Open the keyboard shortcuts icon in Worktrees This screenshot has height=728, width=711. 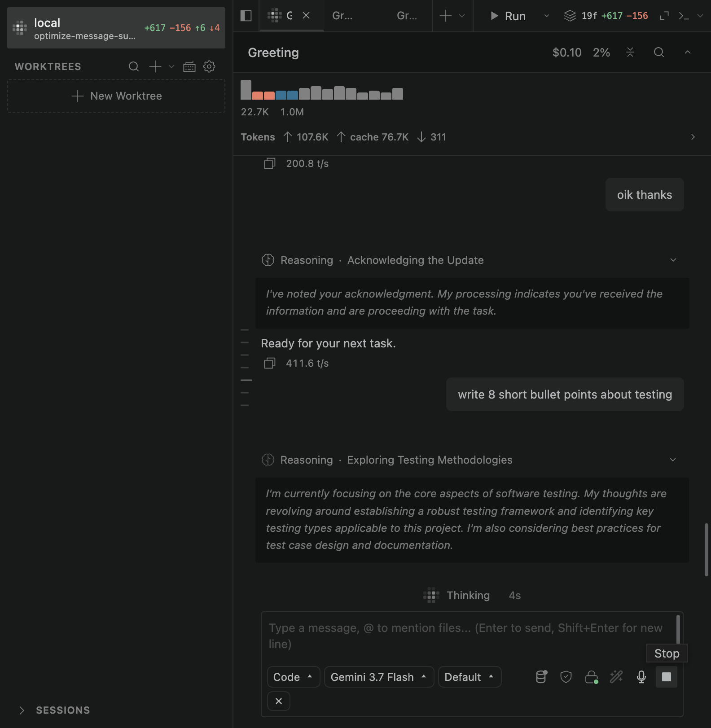point(189,66)
